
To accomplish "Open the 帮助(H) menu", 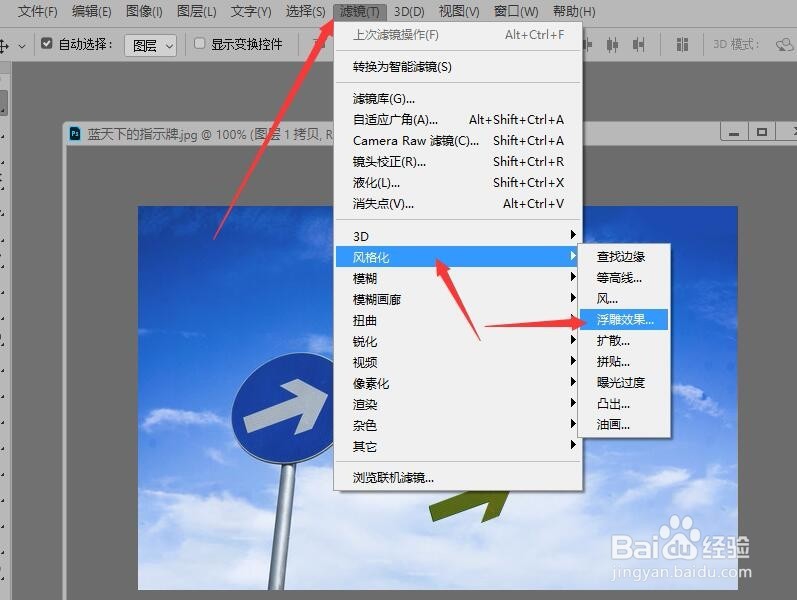I will tap(574, 11).
